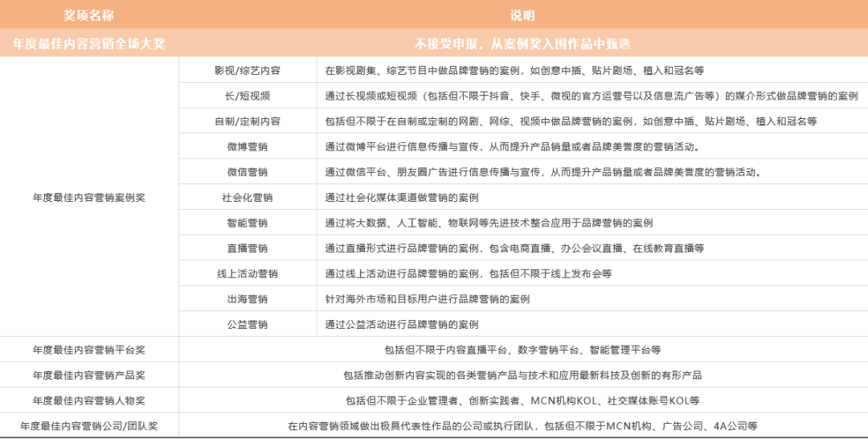868x439 pixels.
Task: Select the 年度最佳内容营销公司/团队奖 cell
Action: tap(88, 426)
